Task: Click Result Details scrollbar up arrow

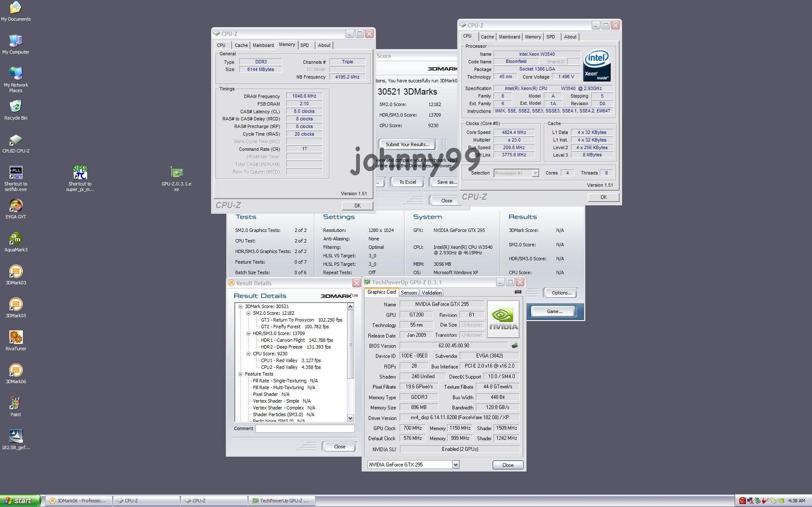Action: [x=350, y=307]
